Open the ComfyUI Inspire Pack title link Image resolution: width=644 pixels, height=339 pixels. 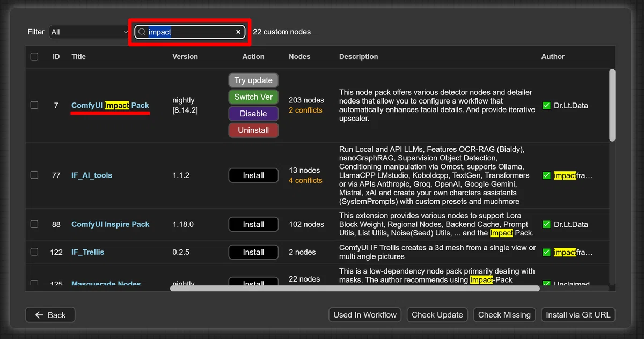(111, 224)
